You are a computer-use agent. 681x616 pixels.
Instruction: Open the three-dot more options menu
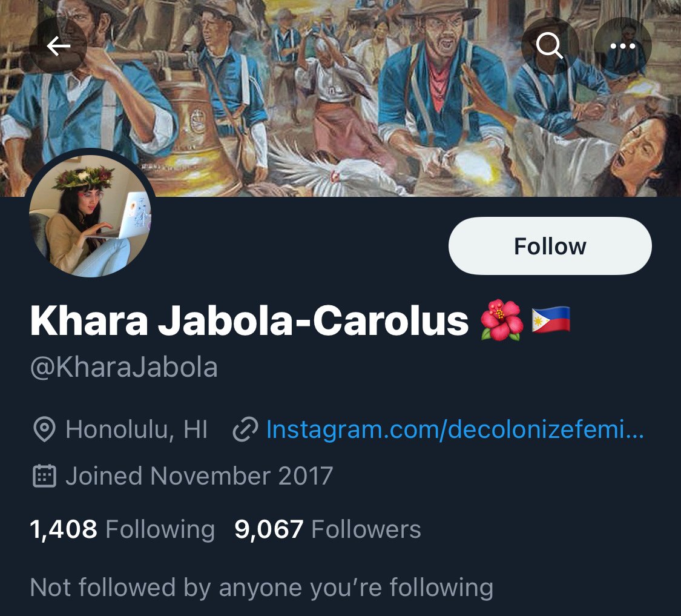(x=622, y=46)
